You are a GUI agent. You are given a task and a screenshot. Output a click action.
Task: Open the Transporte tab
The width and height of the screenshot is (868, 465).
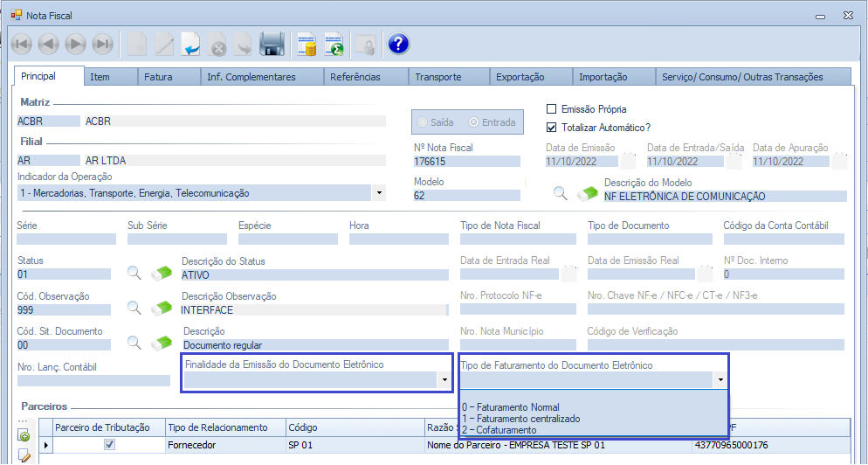click(438, 77)
